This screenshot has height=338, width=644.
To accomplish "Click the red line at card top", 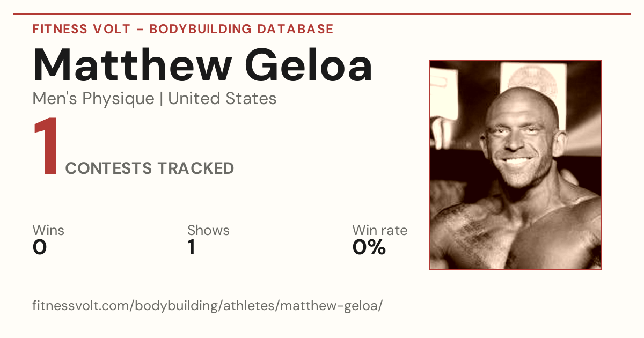I will [322, 14].
